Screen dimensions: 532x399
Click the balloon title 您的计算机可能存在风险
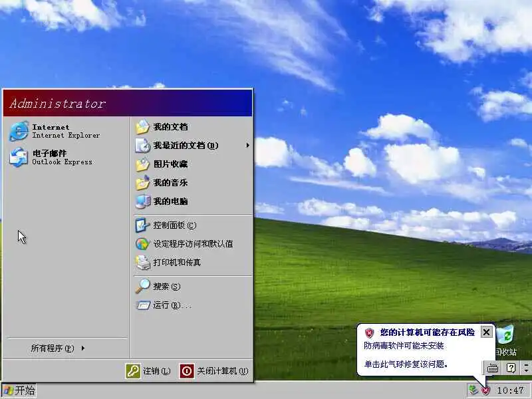click(427, 332)
